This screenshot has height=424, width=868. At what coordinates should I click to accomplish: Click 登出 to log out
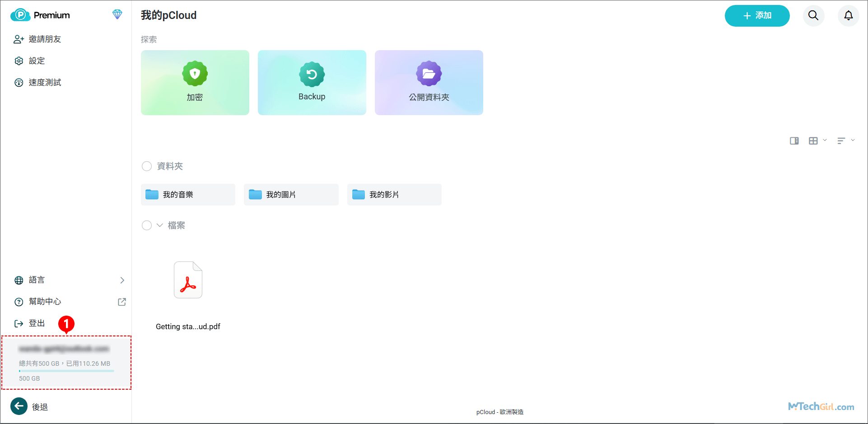(37, 323)
